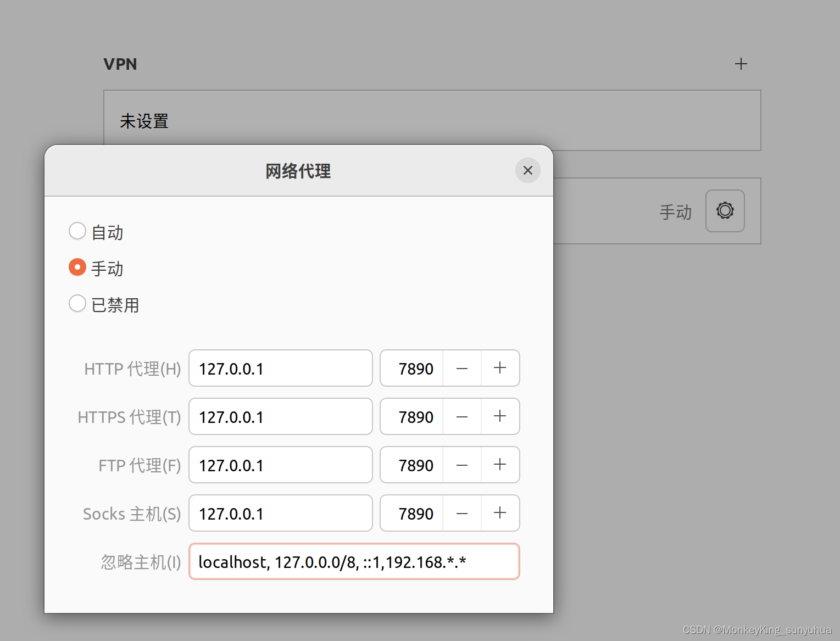Edit the HTTPS 代理 host field

point(281,416)
